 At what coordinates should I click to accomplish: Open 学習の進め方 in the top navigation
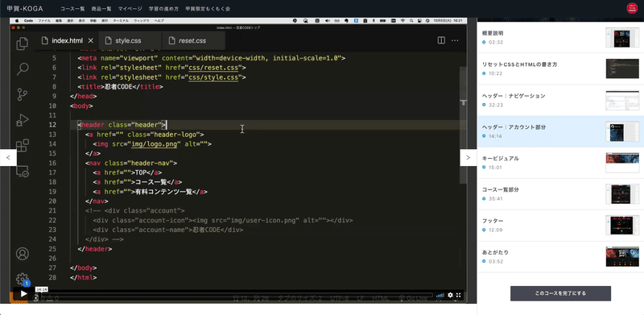(164, 9)
